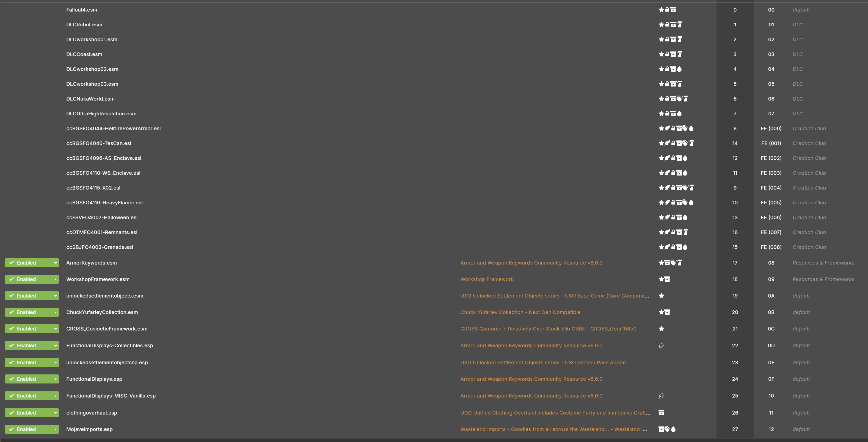Select the DLCNukaWorld.esm plugin name
Viewport: 868px width, 442px height.
pos(90,99)
